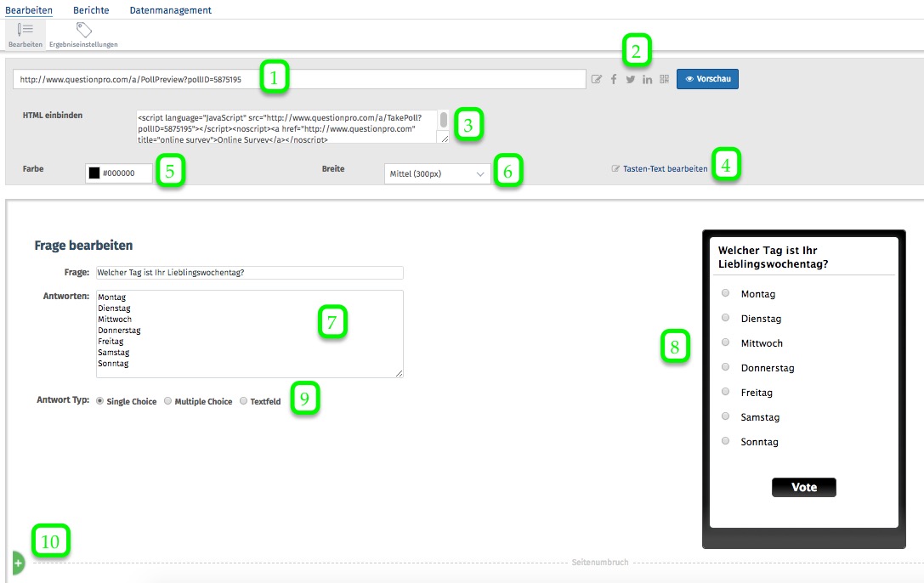Switch to the Berichte tab
924x583 pixels.
pyautogui.click(x=91, y=10)
